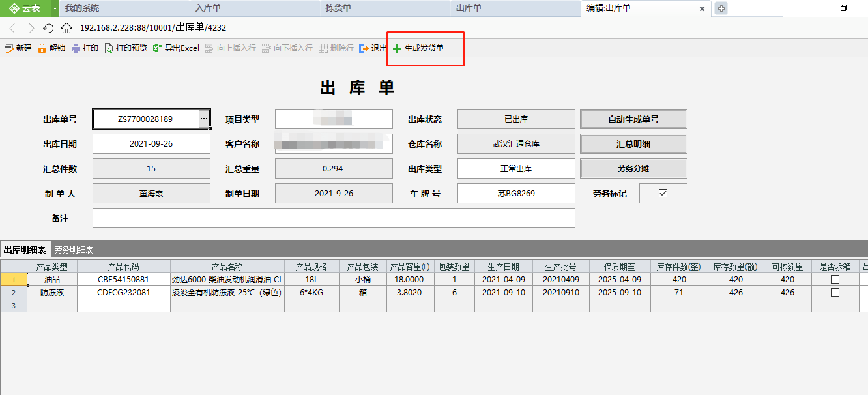
Task: Click 汇总重量 field showing 0.294
Action: (334, 169)
